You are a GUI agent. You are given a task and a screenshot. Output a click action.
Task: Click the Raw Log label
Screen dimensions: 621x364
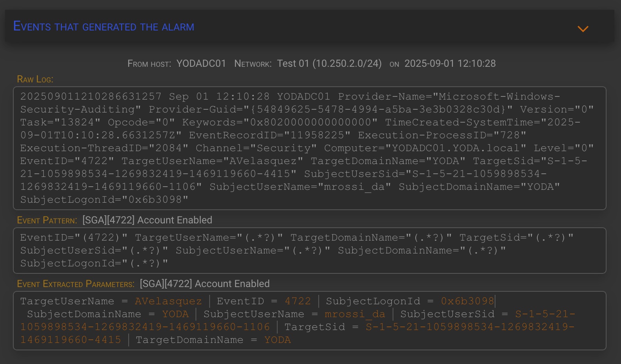point(35,79)
